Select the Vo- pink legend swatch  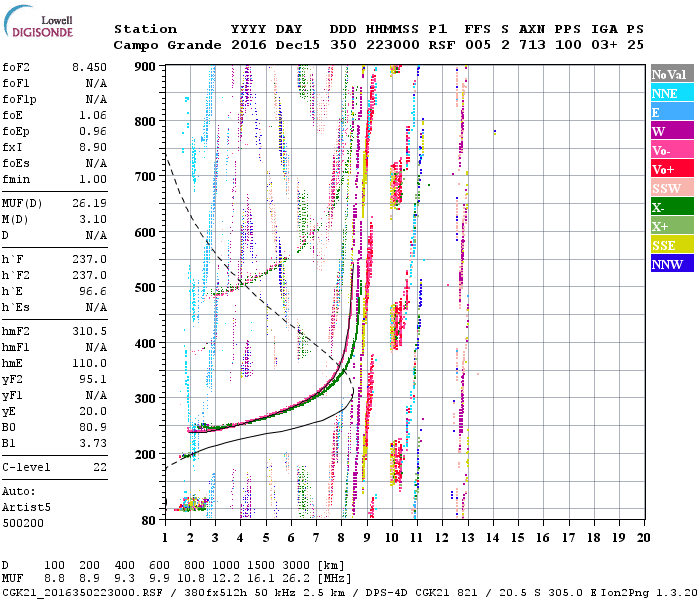pos(672,150)
